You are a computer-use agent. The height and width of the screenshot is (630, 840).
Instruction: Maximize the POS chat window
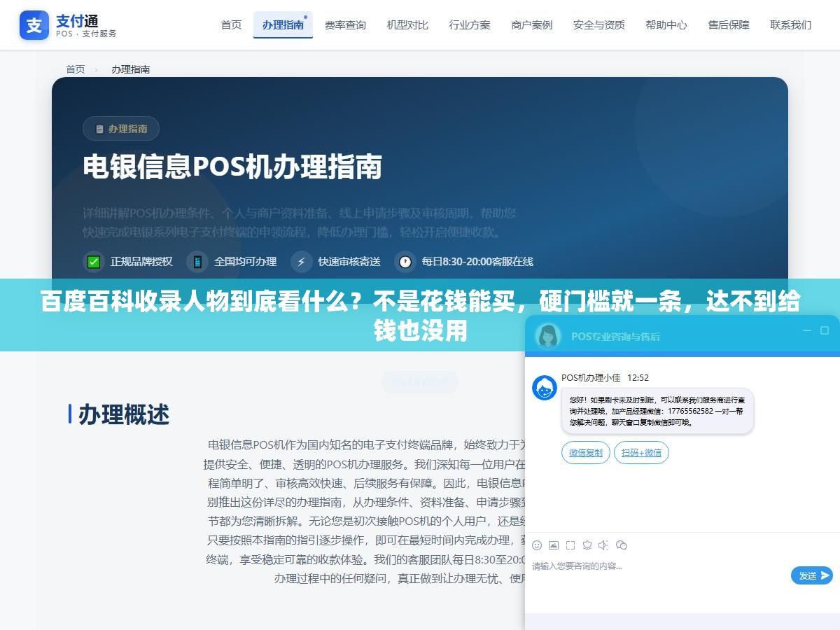point(825,330)
